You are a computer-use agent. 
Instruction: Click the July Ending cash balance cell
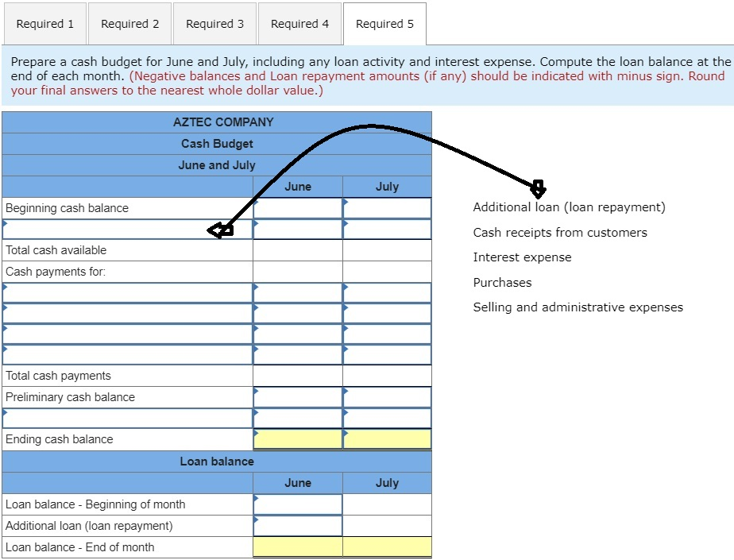point(387,439)
